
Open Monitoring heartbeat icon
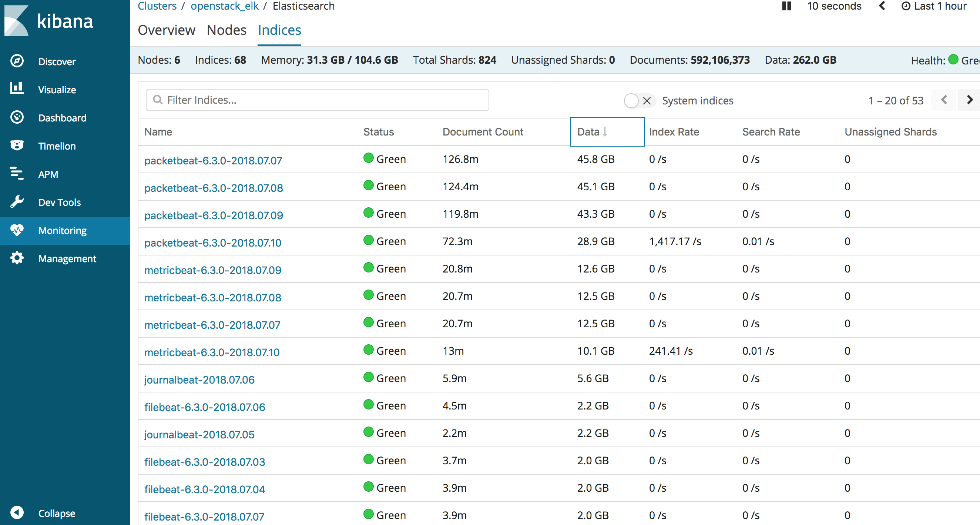point(17,230)
